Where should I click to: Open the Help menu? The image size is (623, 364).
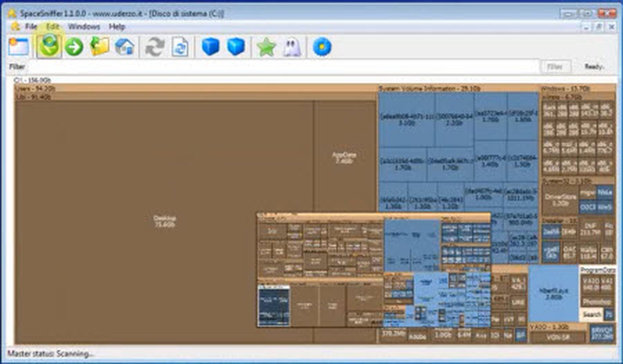coord(117,26)
